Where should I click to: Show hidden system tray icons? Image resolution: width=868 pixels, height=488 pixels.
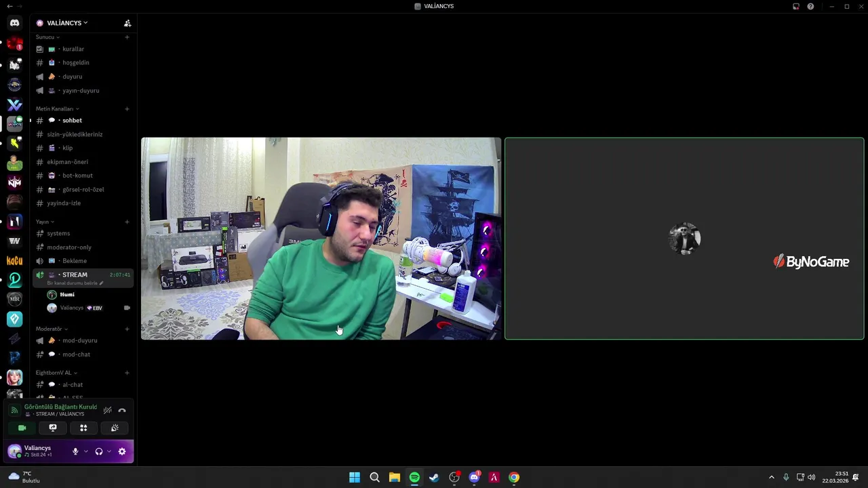coord(771,477)
